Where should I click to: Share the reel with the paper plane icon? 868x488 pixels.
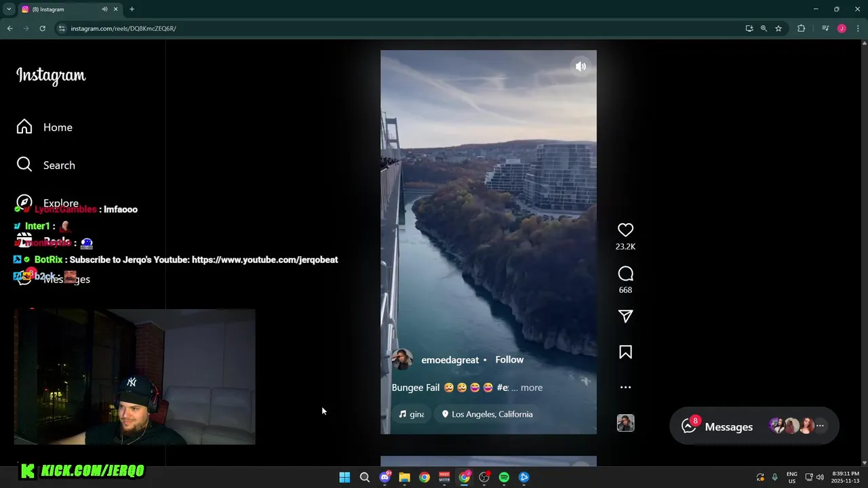[x=625, y=317]
